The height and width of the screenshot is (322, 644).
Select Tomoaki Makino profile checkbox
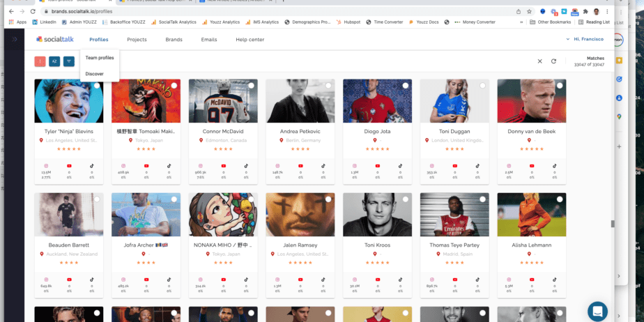pyautogui.click(x=174, y=86)
